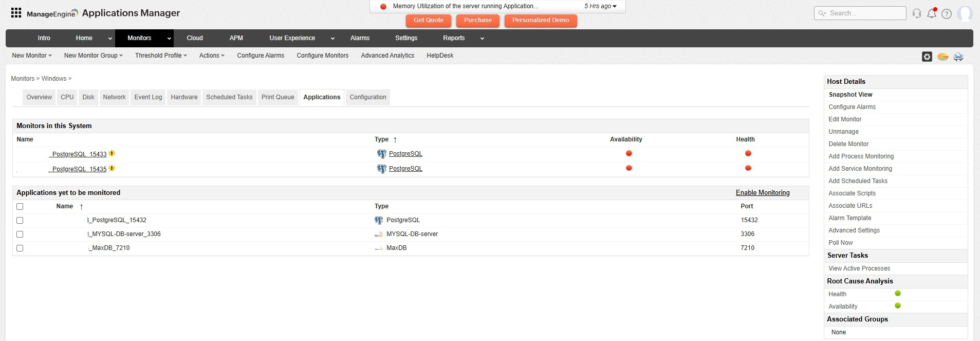980x341 pixels.
Task: Click View Active Processes link
Action: click(859, 268)
